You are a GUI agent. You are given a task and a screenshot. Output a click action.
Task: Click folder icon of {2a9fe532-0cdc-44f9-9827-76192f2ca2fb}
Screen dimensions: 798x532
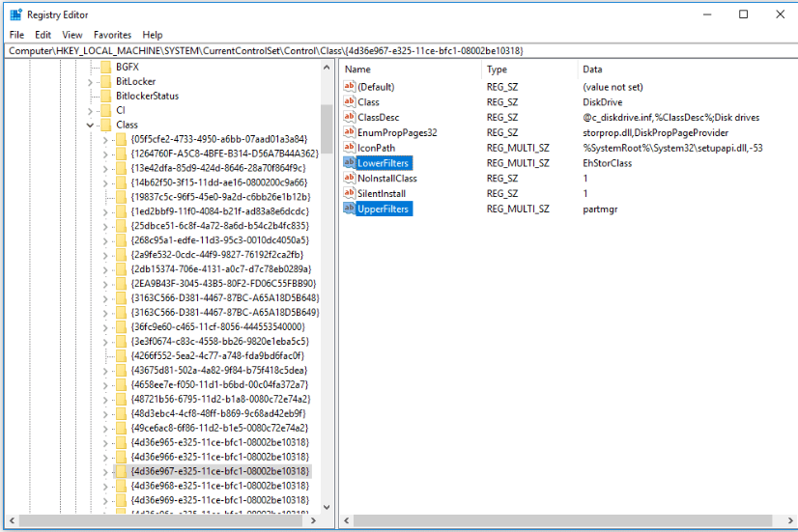pos(121,255)
